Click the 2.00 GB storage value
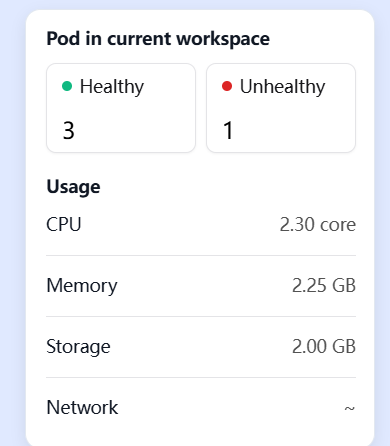 click(324, 346)
